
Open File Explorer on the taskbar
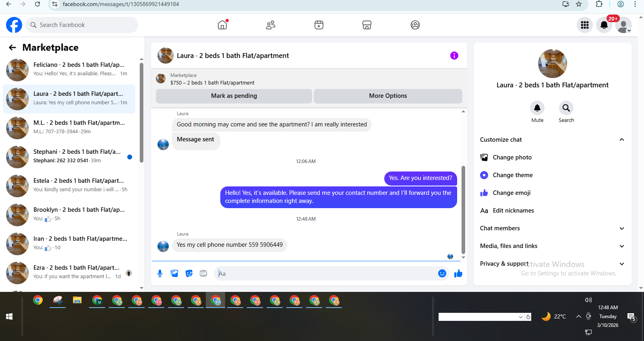click(x=77, y=300)
